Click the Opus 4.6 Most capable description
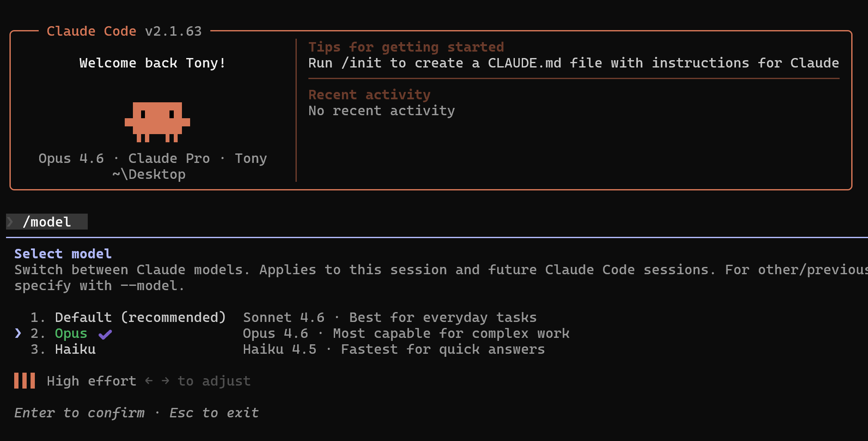 tap(406, 334)
